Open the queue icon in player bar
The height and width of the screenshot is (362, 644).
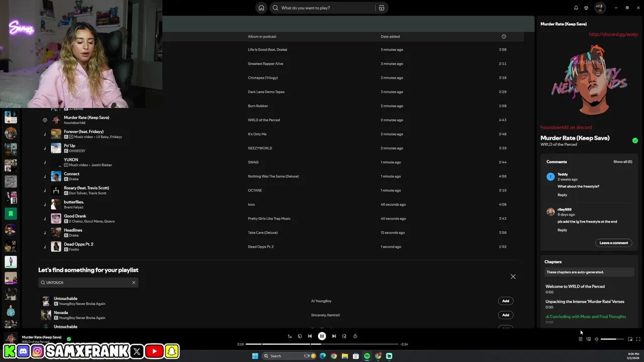point(580,339)
